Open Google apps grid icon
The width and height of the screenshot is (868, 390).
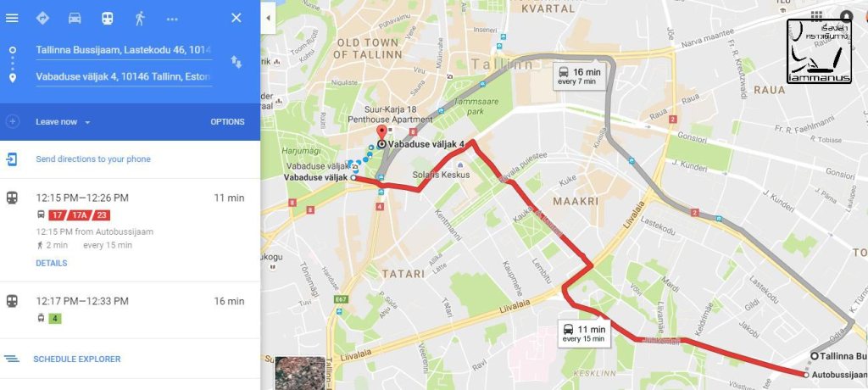pyautogui.click(x=815, y=15)
